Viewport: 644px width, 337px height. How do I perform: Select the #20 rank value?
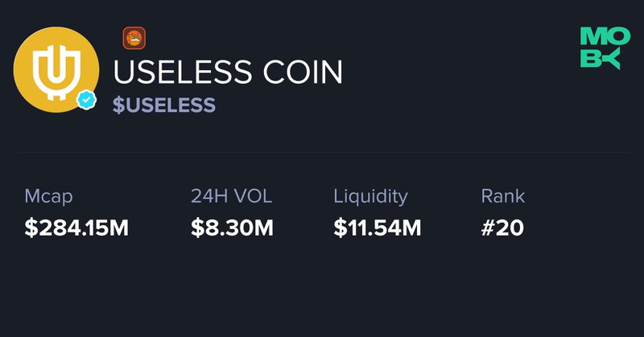(x=502, y=228)
